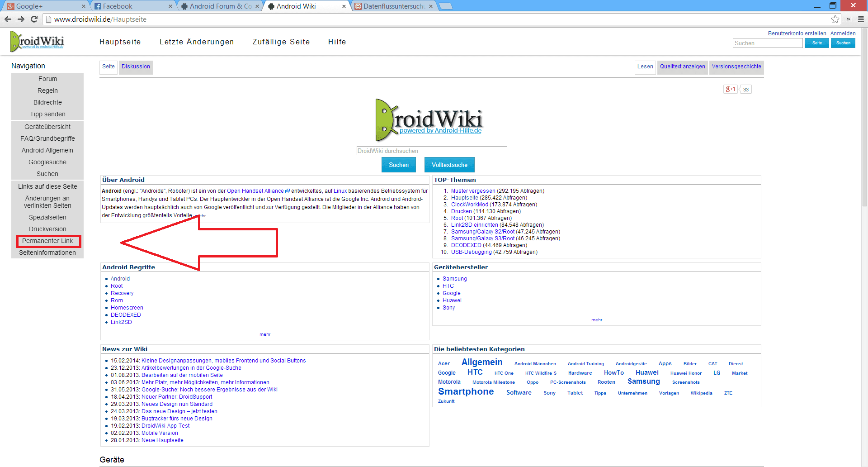Viewport: 868px width, 467px height.
Task: Click the center Suchen button
Action: 399,165
